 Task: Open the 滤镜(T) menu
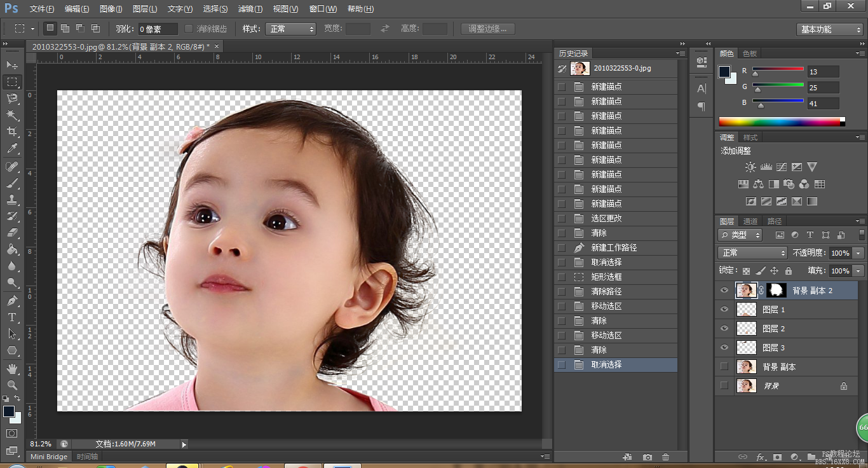[250, 9]
